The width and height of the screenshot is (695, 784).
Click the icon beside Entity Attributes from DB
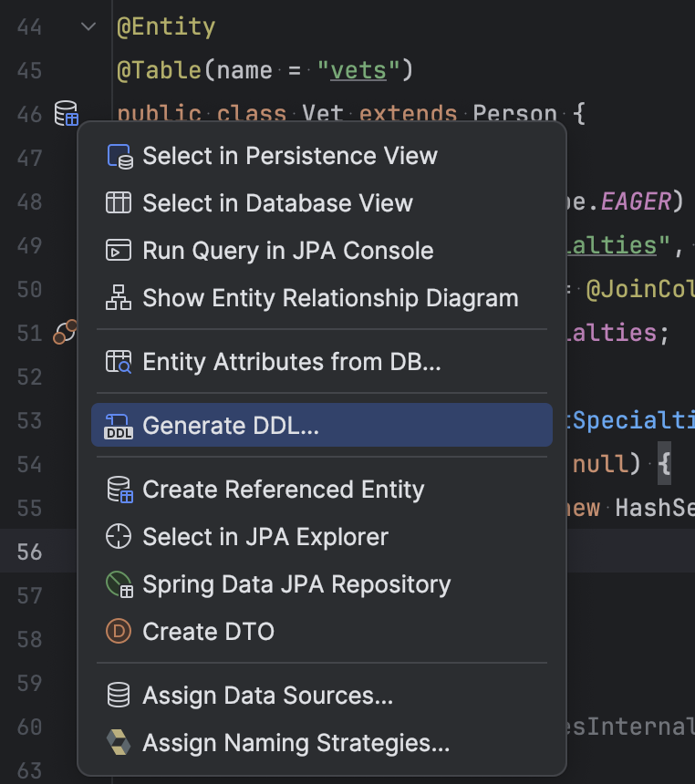119,361
